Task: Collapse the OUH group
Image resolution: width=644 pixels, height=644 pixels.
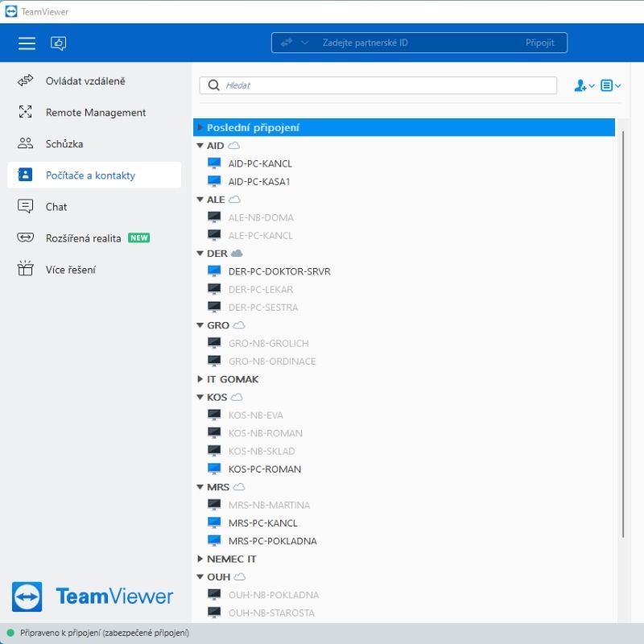Action: (200, 576)
